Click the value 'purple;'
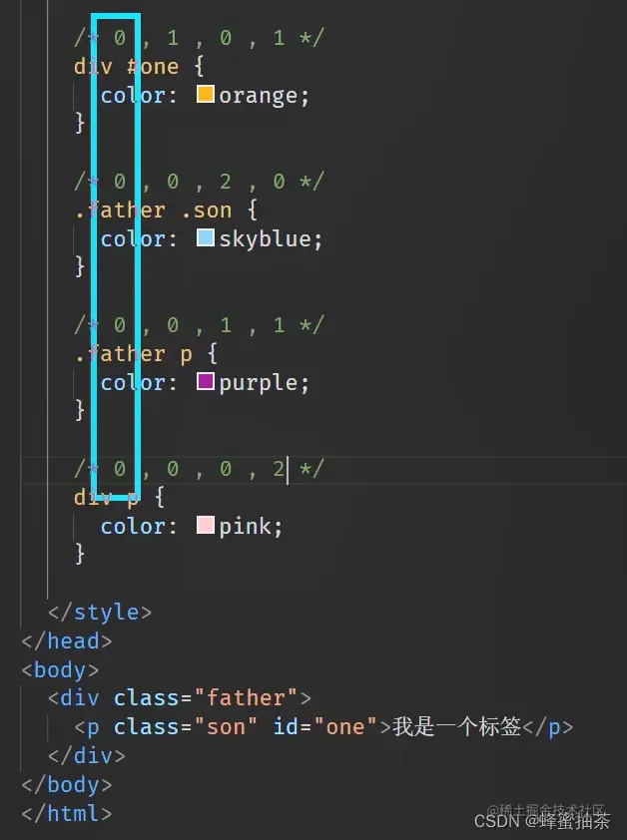The height and width of the screenshot is (840, 627). pos(264,382)
